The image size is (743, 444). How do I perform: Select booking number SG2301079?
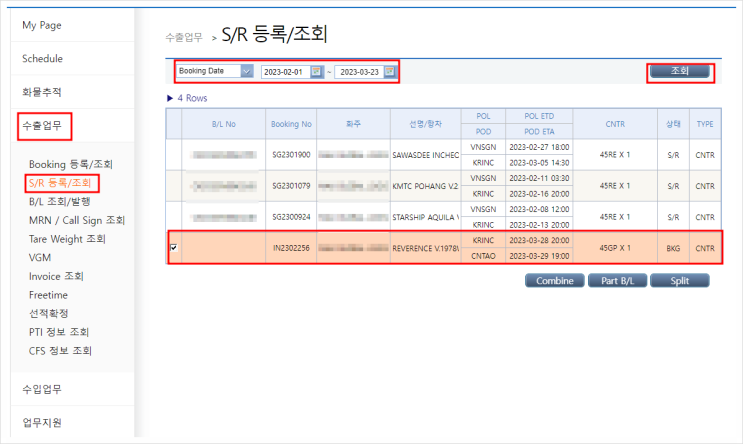[x=291, y=186]
